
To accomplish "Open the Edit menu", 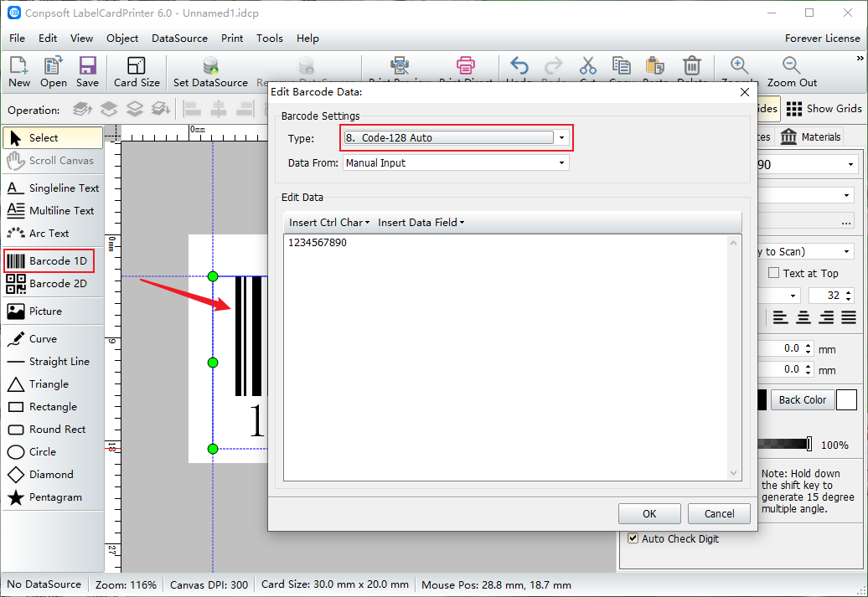I will point(48,39).
